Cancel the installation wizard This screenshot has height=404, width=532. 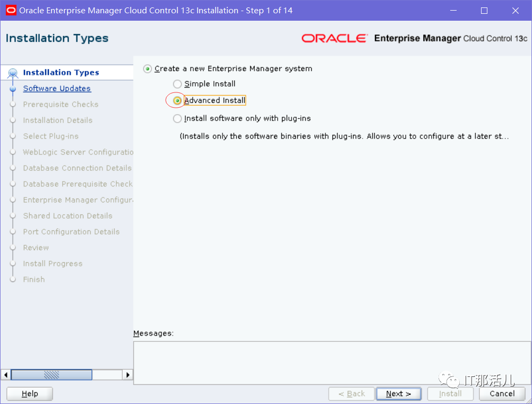pyautogui.click(x=502, y=394)
